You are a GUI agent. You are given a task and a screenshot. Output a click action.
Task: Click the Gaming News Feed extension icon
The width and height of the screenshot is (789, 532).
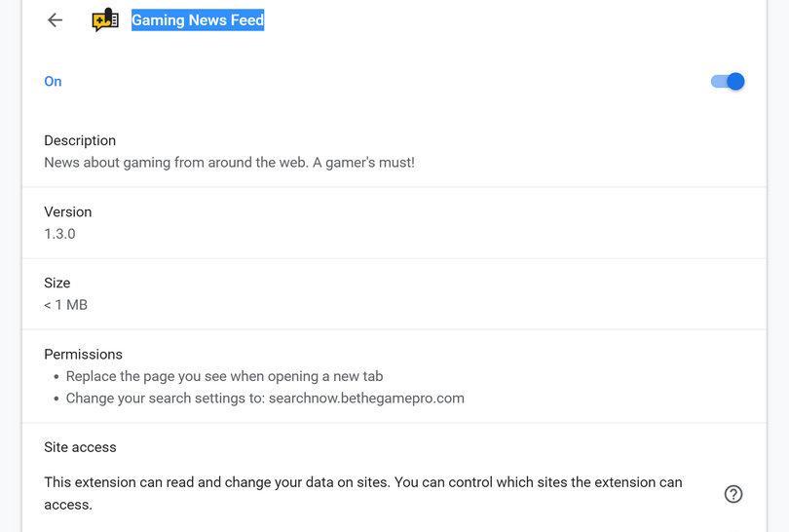point(105,19)
